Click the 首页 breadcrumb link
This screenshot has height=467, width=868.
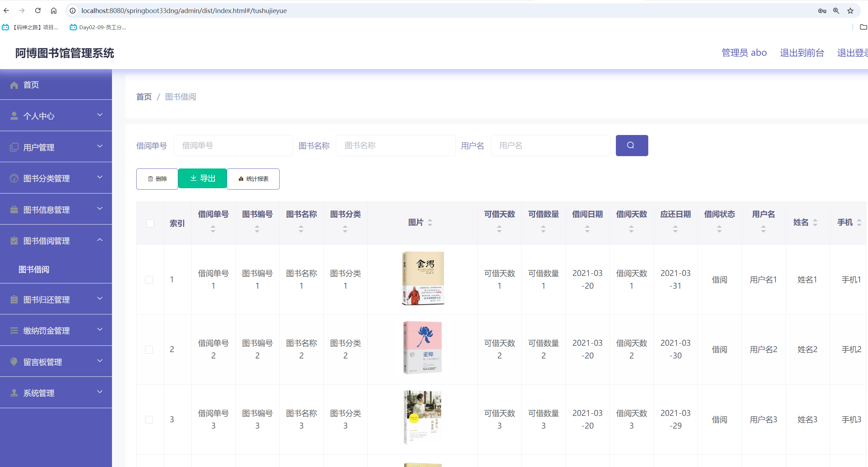click(x=143, y=97)
